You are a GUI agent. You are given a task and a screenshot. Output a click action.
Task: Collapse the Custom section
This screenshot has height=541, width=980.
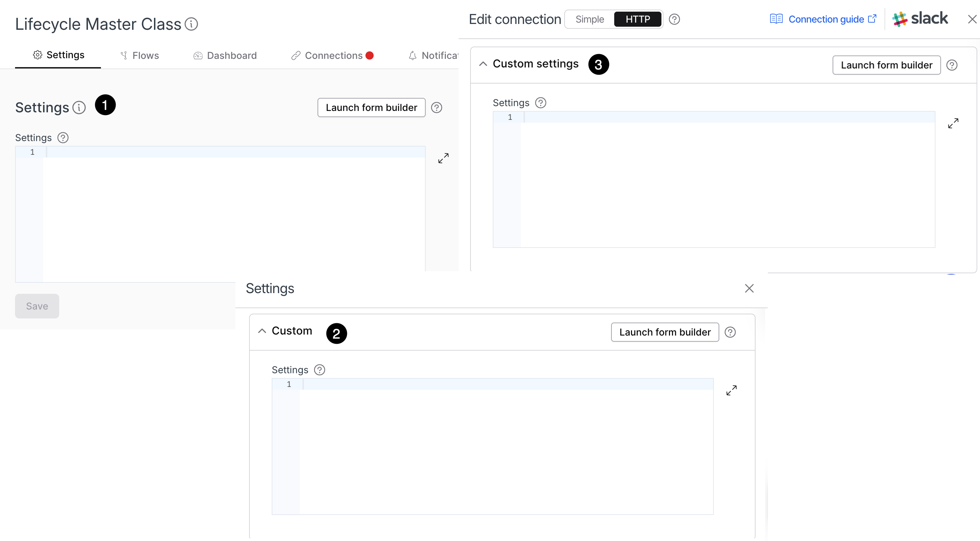point(262,331)
